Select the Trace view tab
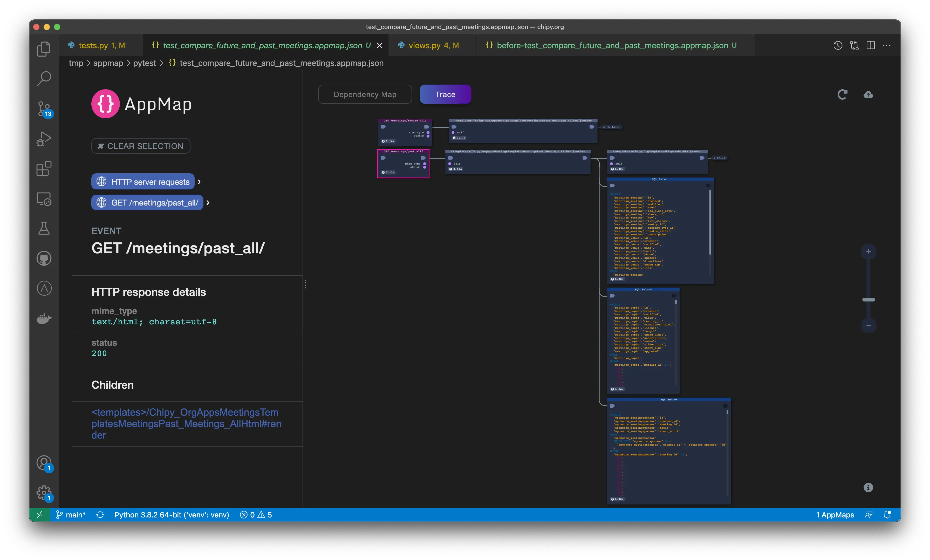The height and width of the screenshot is (560, 930). tap(445, 94)
